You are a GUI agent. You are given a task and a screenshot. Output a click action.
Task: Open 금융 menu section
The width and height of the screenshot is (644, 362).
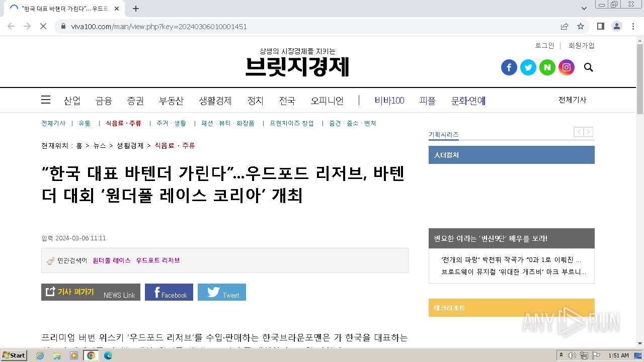click(104, 101)
